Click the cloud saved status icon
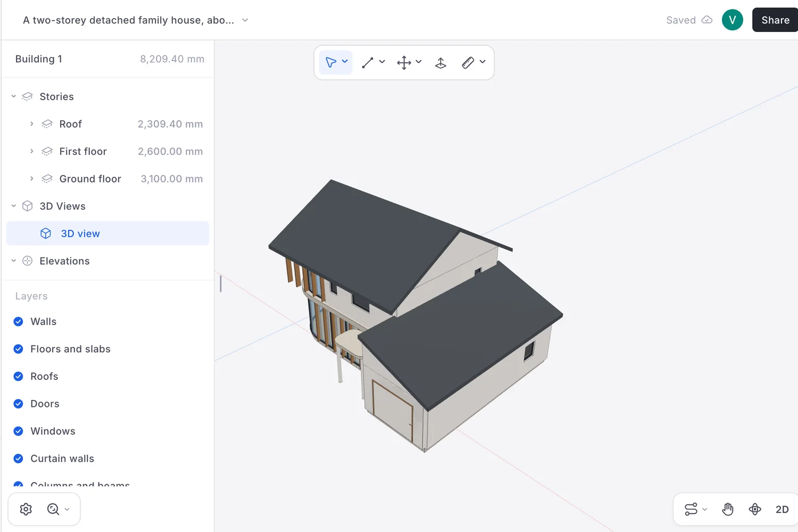Screen dimensions: 798x532 (707, 20)
